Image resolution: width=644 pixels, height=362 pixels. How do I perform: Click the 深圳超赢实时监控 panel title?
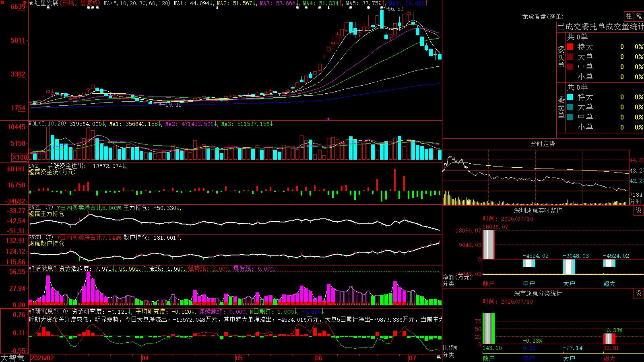tap(538, 210)
